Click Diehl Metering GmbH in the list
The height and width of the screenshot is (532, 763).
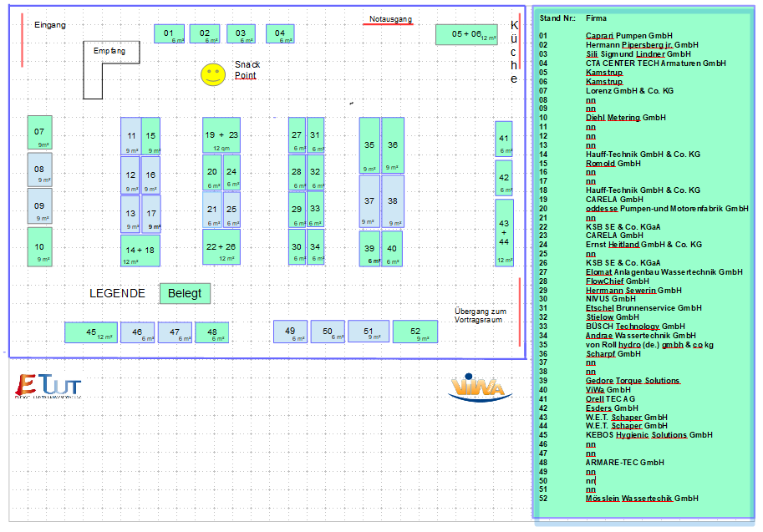coord(626,118)
